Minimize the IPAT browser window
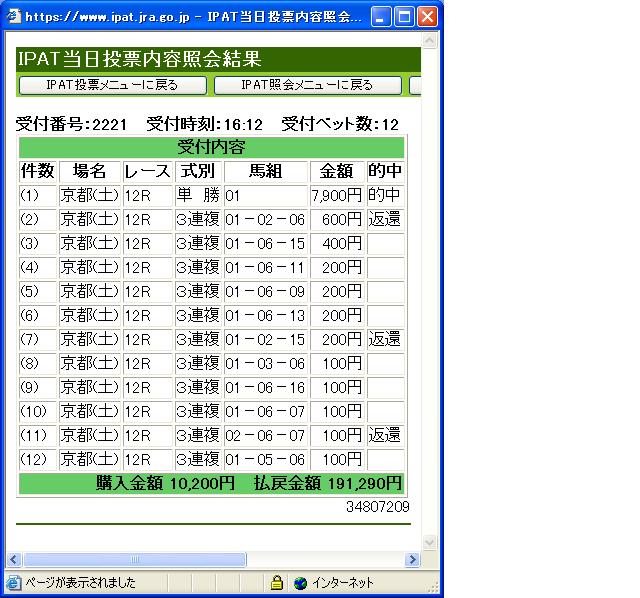640x598 pixels. point(381,17)
